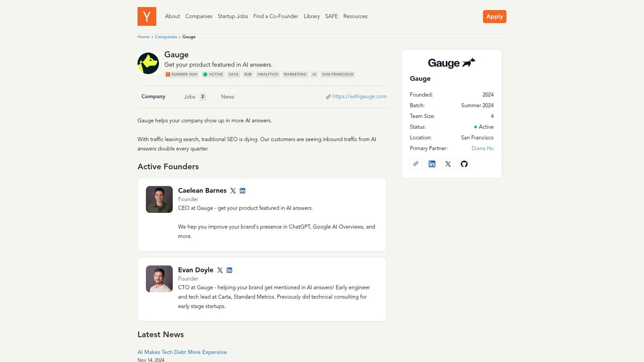
Task: Click the Evan Doyle name heading
Action: 196,270
